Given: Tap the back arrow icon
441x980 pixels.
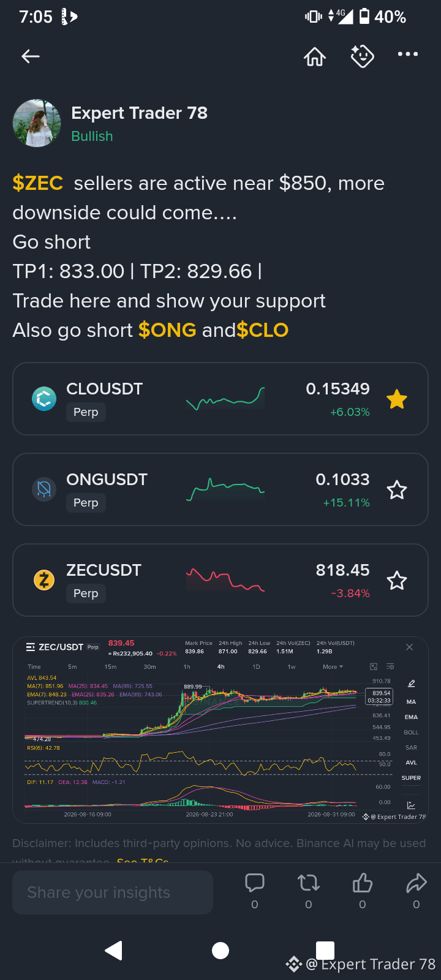Looking at the screenshot, I should tap(31, 56).
